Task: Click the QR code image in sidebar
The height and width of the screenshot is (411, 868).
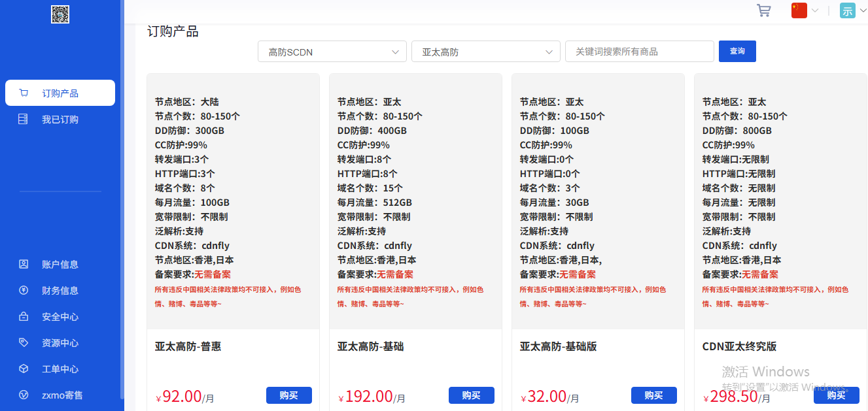Action: click(x=60, y=14)
